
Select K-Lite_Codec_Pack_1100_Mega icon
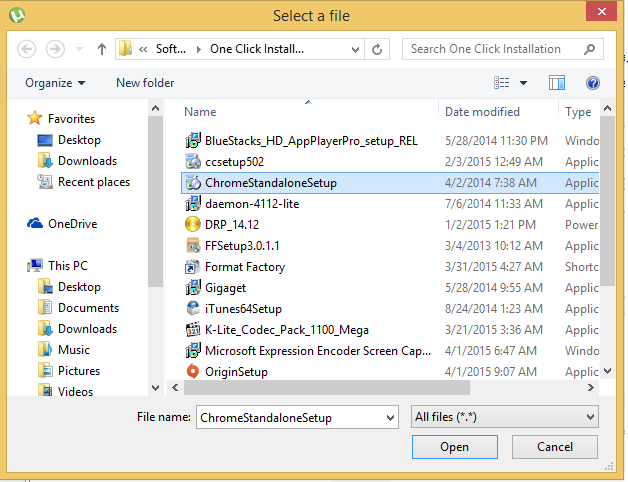[193, 330]
